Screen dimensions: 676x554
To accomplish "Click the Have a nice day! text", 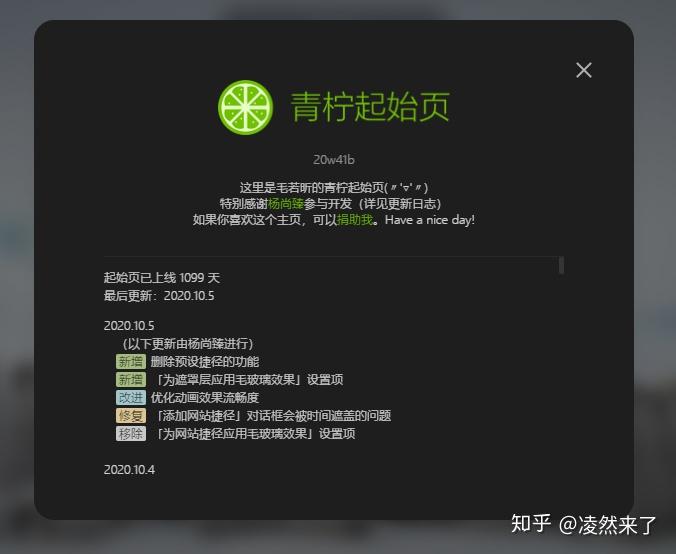I will (429, 220).
